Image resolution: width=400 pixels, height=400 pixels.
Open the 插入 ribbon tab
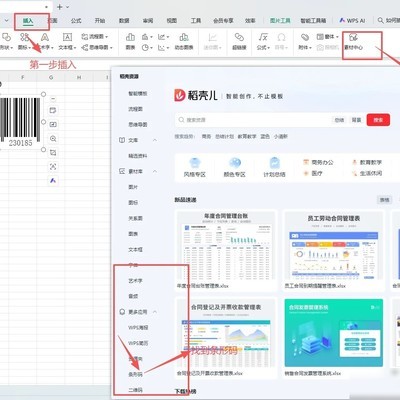point(28,21)
